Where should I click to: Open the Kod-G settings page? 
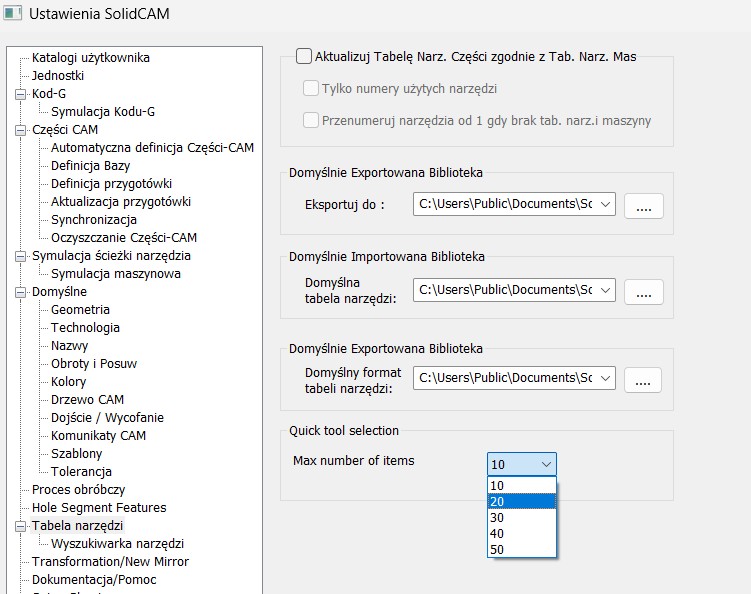point(49,93)
